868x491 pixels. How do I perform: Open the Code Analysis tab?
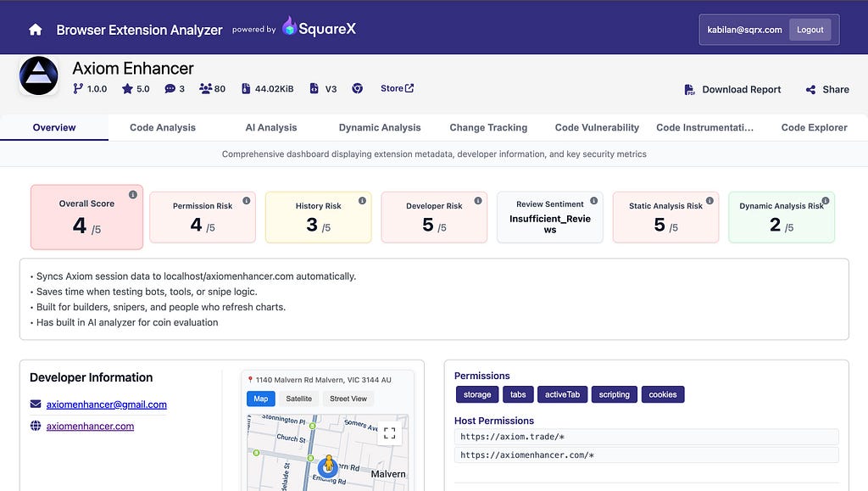tap(163, 127)
